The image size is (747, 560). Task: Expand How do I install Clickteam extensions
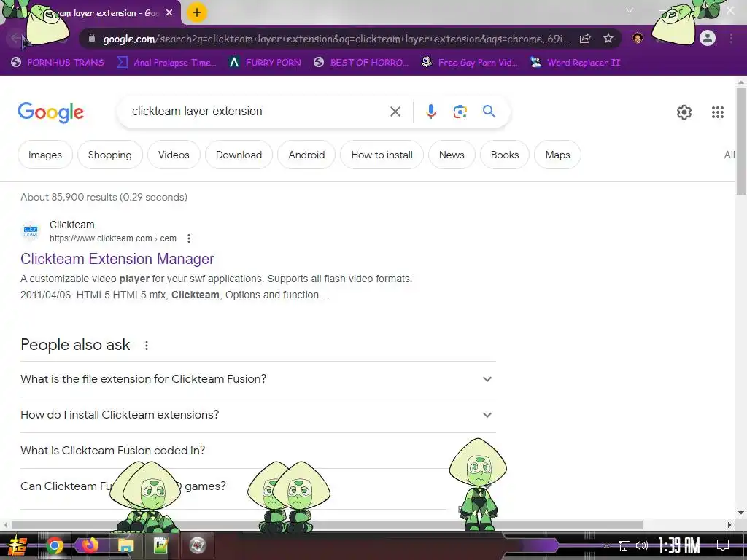[x=258, y=415]
